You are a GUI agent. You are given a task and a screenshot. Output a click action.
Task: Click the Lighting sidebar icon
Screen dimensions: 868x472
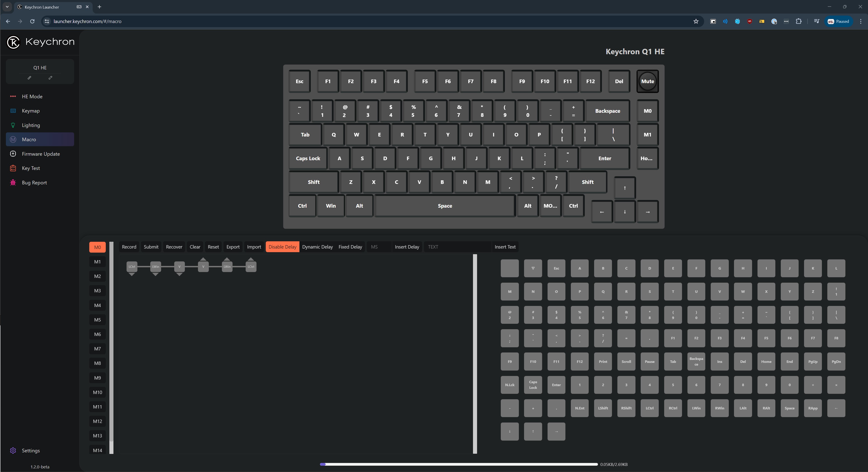click(13, 124)
